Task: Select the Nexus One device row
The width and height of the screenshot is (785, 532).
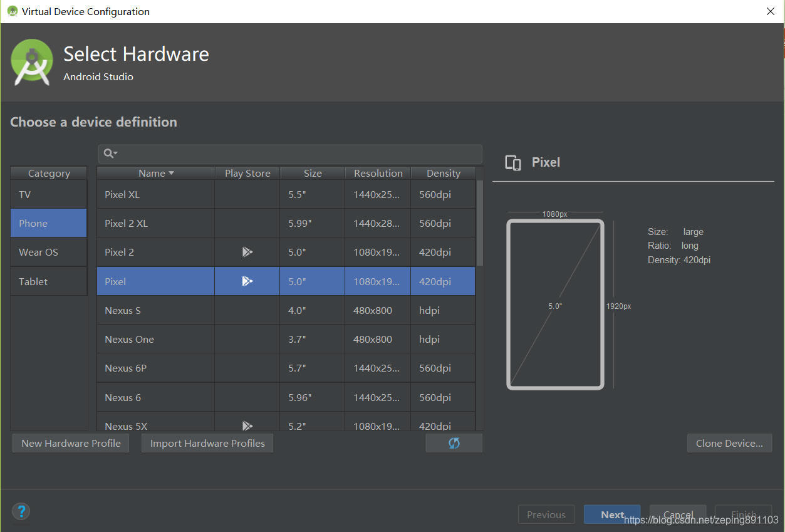Action: tap(286, 339)
